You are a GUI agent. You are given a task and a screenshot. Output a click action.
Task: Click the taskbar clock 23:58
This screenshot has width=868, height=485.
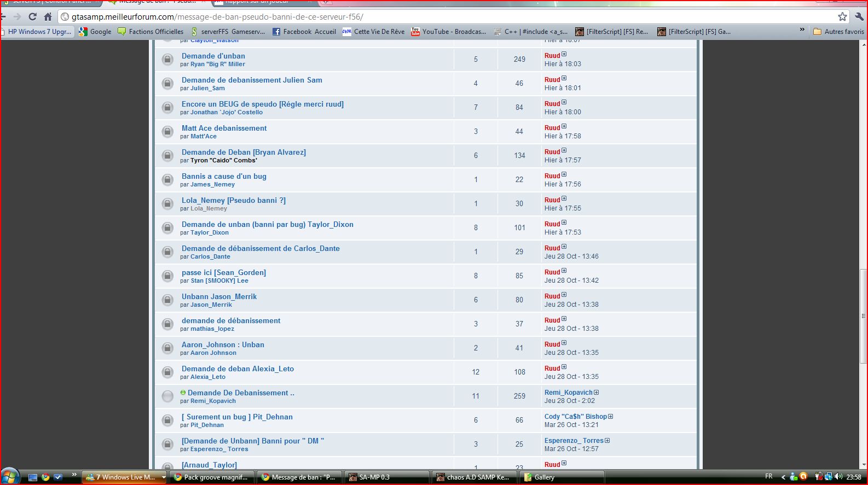point(854,477)
